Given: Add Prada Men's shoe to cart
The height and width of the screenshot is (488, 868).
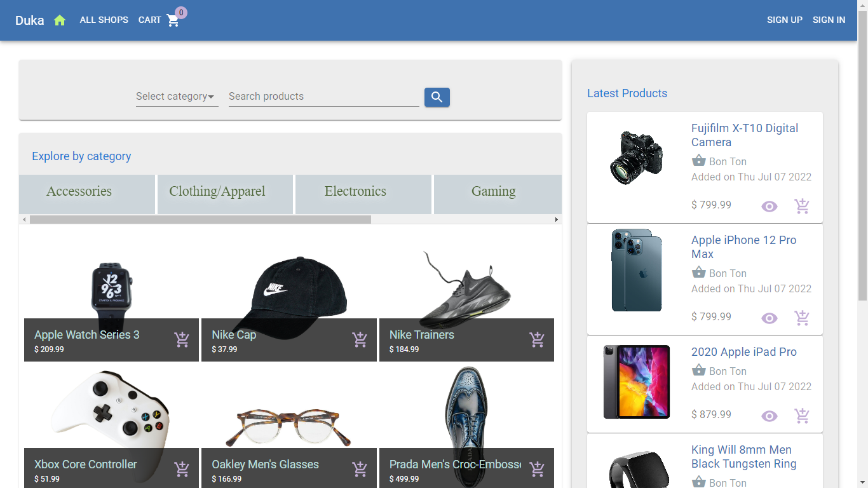Looking at the screenshot, I should tap(537, 470).
